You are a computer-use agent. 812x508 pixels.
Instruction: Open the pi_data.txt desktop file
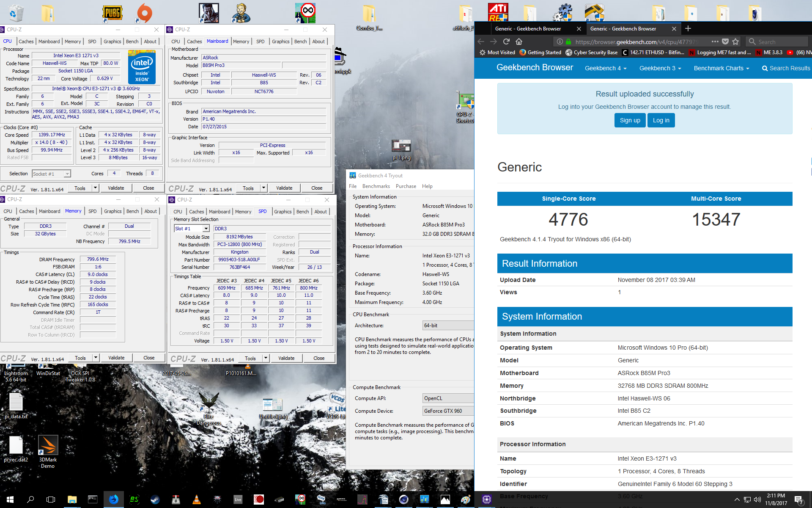click(x=16, y=406)
